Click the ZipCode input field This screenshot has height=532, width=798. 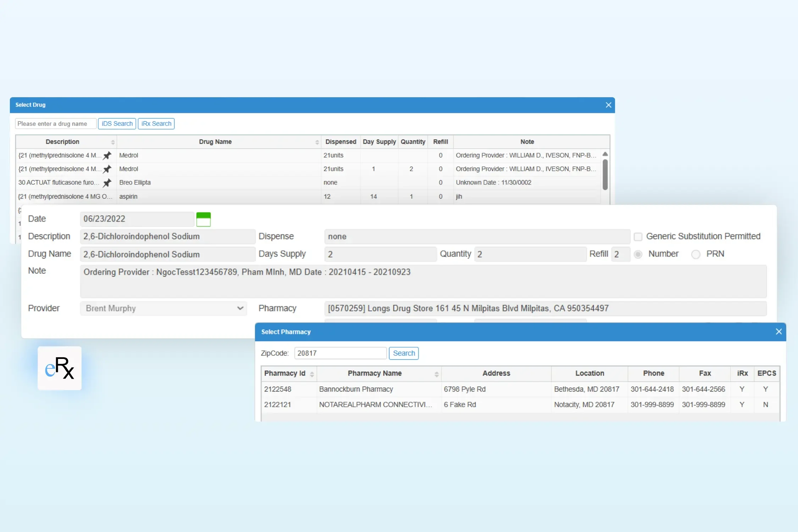point(340,353)
